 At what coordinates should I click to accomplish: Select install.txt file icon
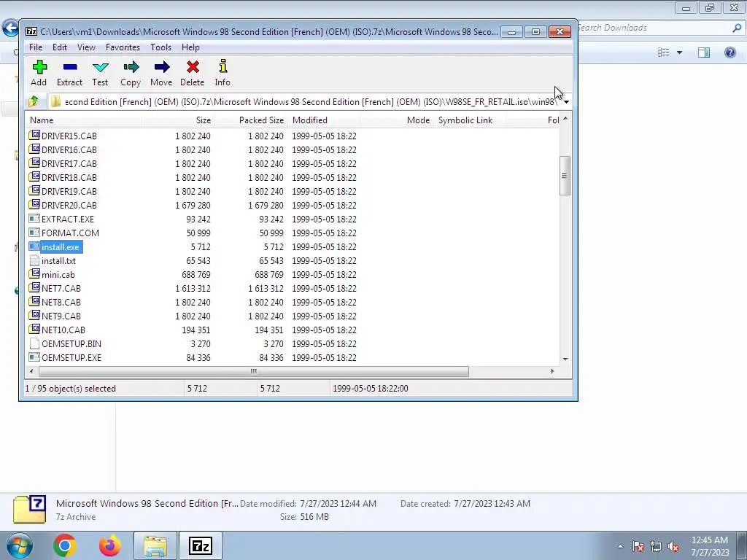pos(34,260)
